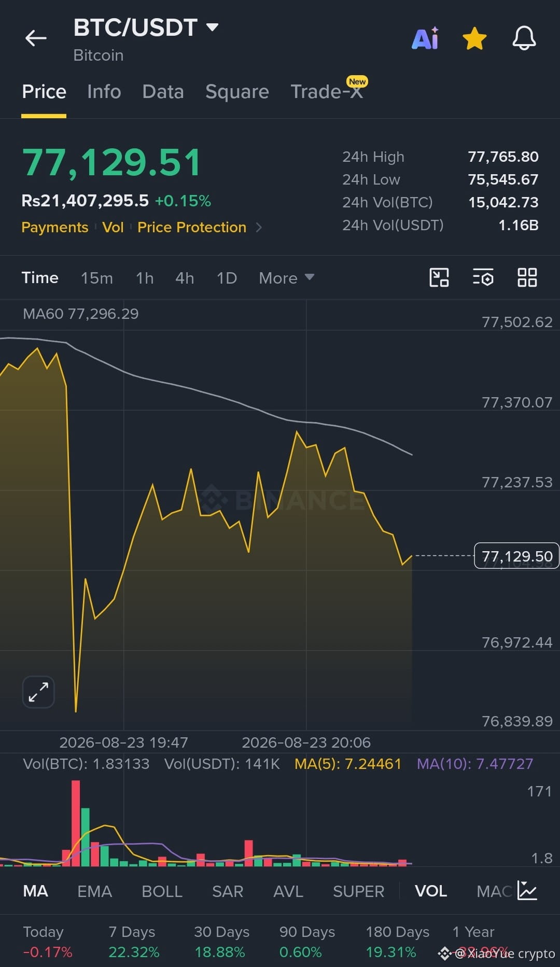This screenshot has height=967, width=560.
Task: Open the indicator settings chart icon
Action: (x=527, y=890)
